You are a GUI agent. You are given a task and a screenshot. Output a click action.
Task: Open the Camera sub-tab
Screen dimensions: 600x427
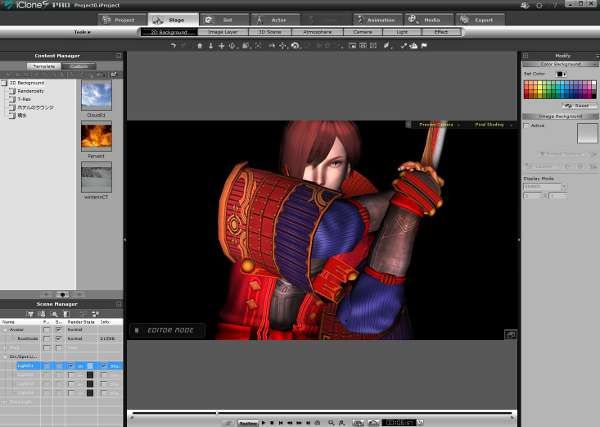pos(363,32)
